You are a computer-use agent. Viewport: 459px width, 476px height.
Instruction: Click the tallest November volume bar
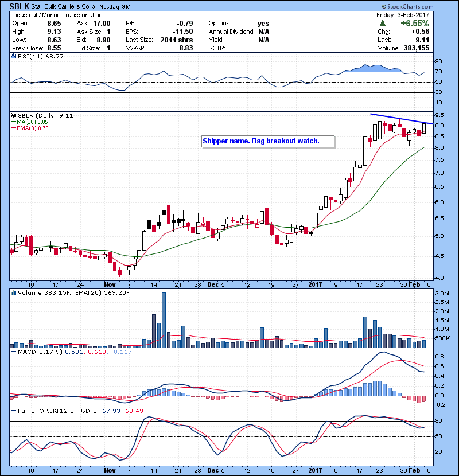click(164, 320)
